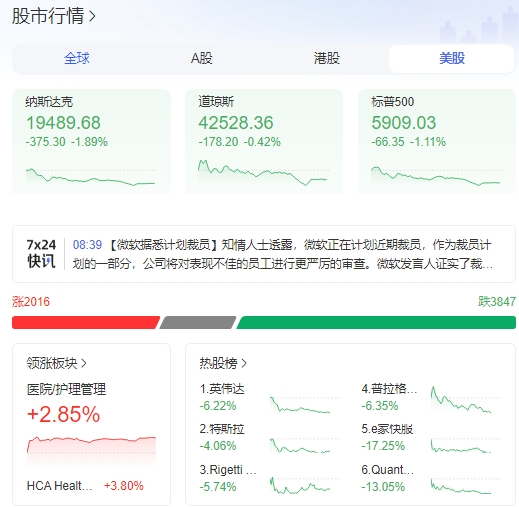Open the 标普500 index card
This screenshot has height=507, width=519.
[437, 141]
